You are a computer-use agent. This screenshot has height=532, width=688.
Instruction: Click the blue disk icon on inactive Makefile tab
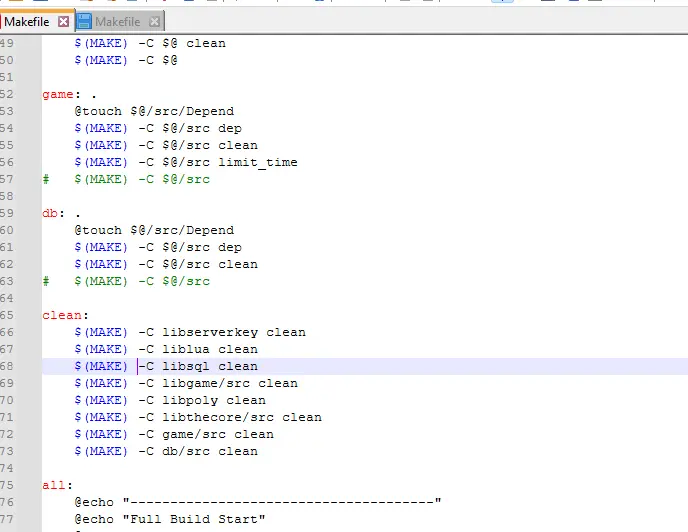[x=84, y=22]
